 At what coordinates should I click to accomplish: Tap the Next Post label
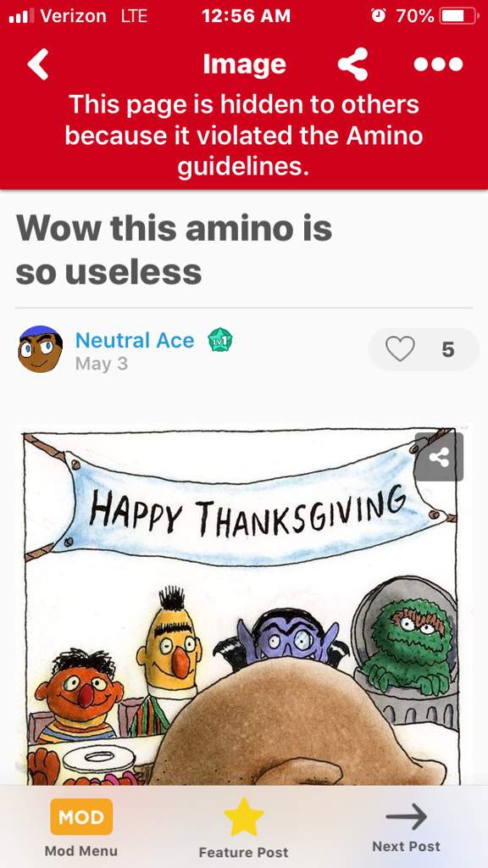tap(406, 847)
